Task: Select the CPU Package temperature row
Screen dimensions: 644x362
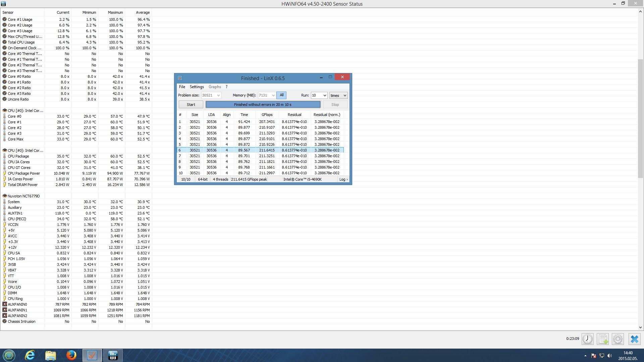Action: (76, 156)
